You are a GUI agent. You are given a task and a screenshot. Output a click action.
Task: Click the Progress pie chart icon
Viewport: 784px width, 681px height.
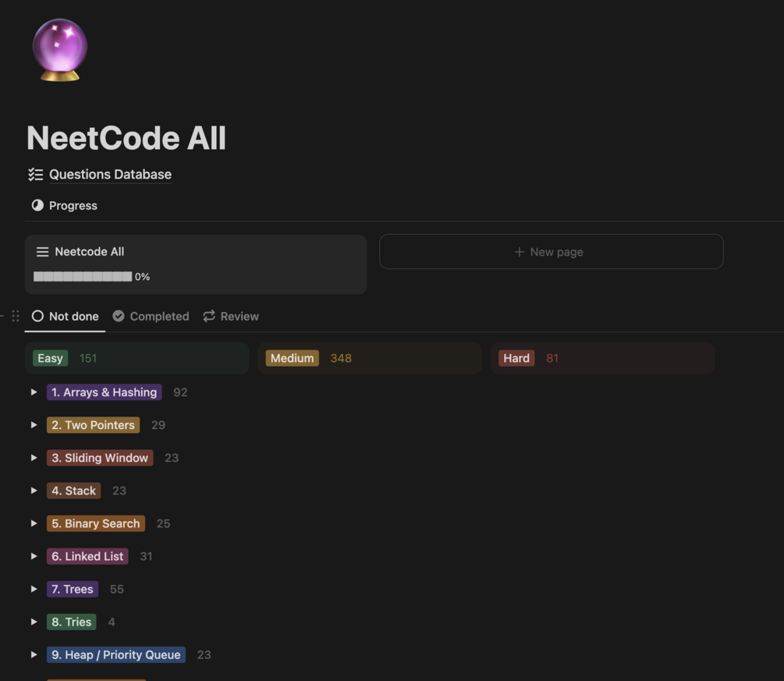click(37, 206)
